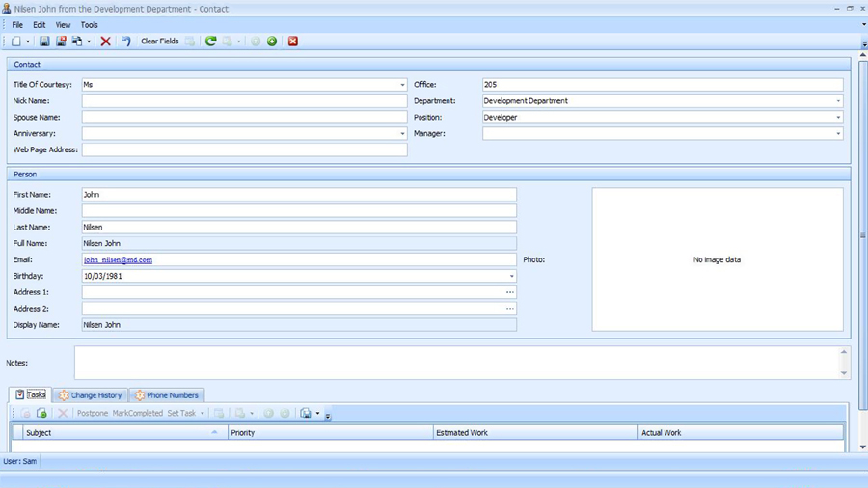Click the red Close square icon in toolbar
This screenshot has width=868, height=488.
pos(293,41)
